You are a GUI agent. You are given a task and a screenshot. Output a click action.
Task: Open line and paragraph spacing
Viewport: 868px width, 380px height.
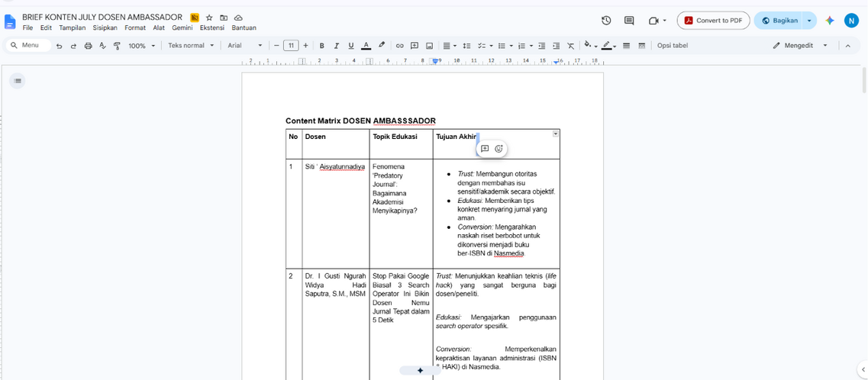coord(466,46)
